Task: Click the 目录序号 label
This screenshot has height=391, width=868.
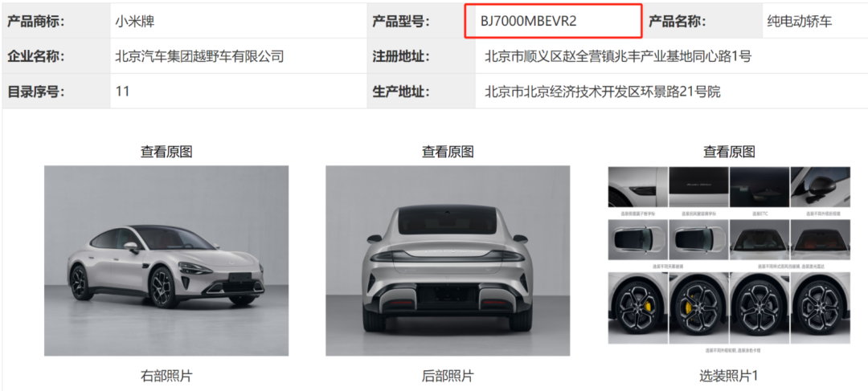Action: pyautogui.click(x=36, y=92)
